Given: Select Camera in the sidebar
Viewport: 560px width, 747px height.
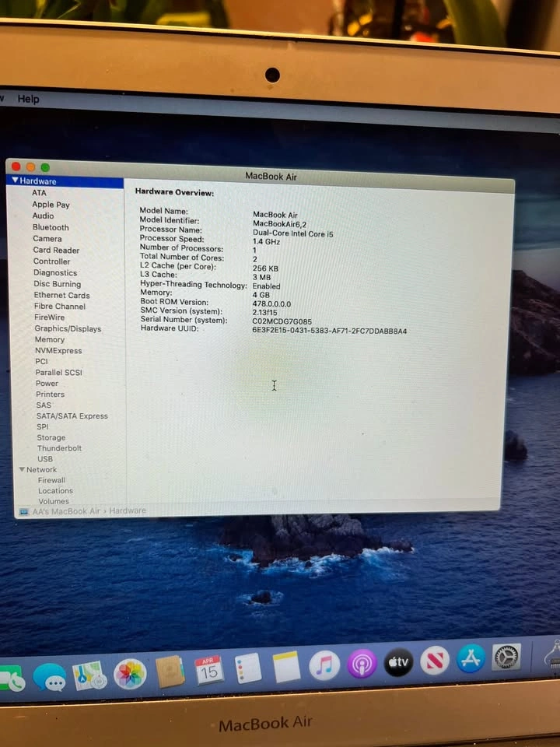Looking at the screenshot, I should 47,239.
